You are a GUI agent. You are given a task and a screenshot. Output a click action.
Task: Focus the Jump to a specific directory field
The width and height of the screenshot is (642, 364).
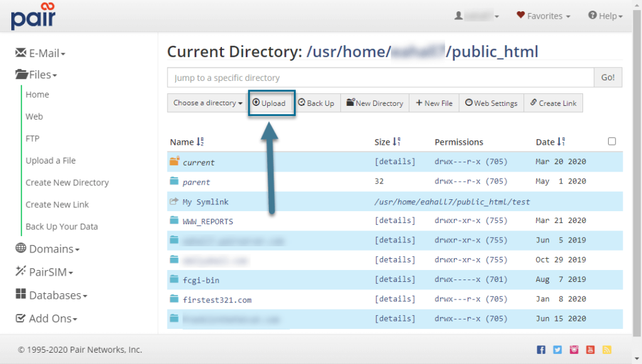[380, 78]
